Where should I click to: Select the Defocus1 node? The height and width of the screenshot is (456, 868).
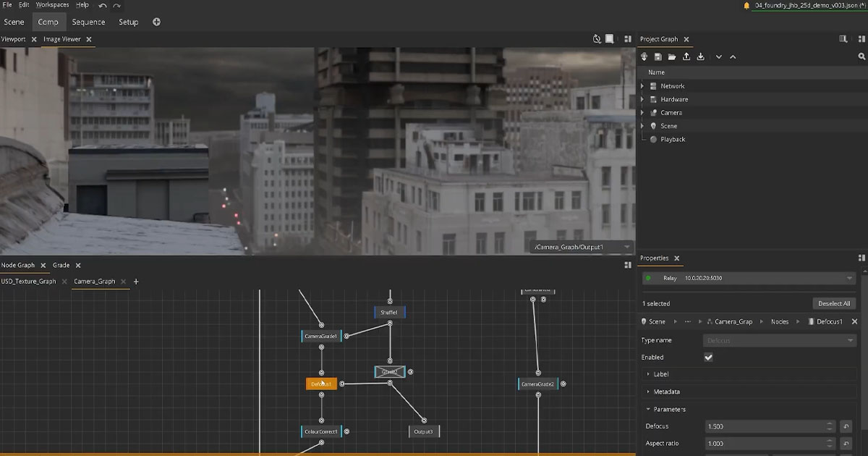pyautogui.click(x=322, y=384)
